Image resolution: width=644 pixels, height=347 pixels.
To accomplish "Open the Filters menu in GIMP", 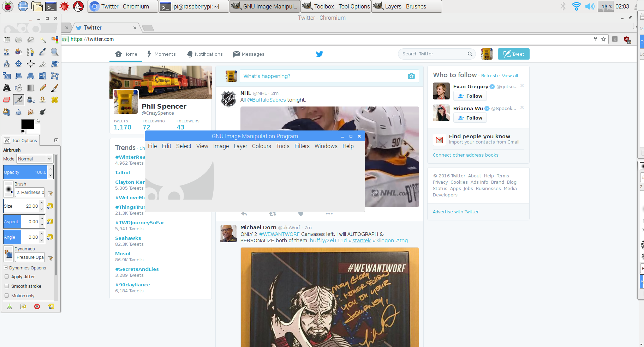I will tap(302, 146).
